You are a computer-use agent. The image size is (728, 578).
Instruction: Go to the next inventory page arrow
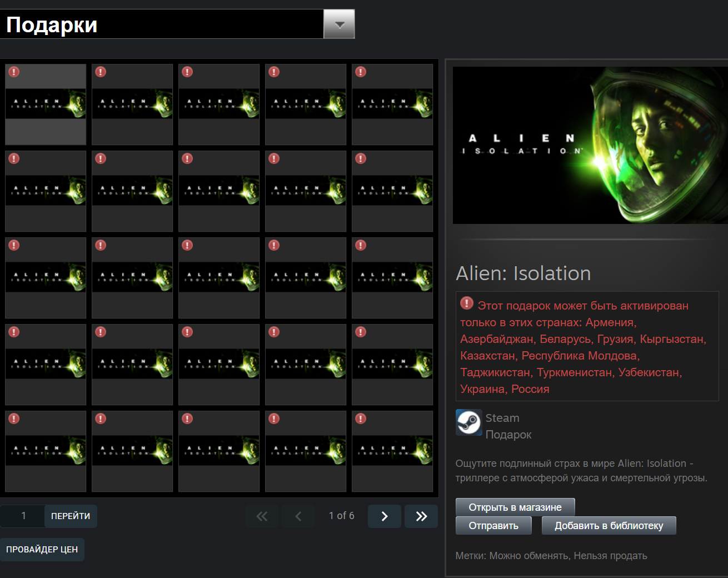tap(385, 516)
